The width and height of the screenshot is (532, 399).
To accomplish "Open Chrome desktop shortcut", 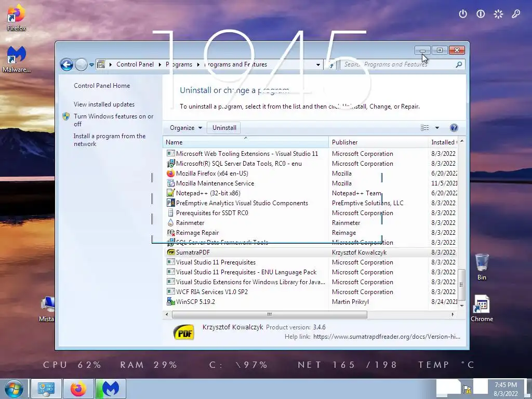I will pos(482,308).
